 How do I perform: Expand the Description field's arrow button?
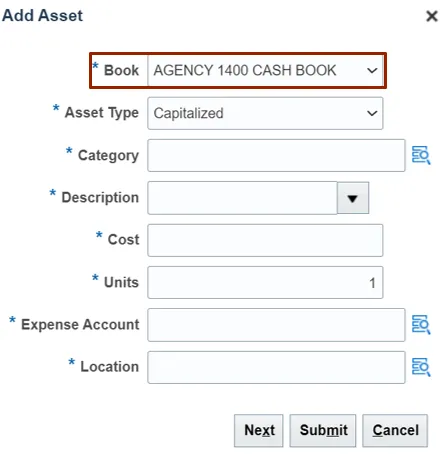click(x=353, y=198)
